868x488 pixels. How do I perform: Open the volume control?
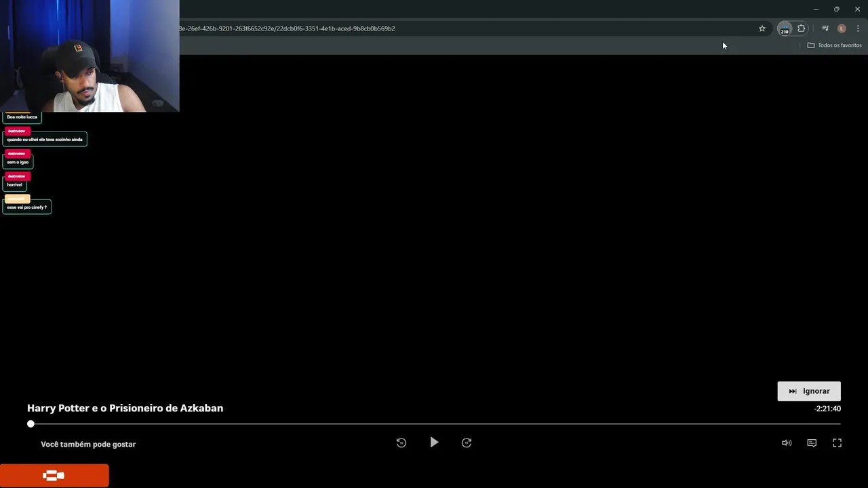tap(787, 443)
